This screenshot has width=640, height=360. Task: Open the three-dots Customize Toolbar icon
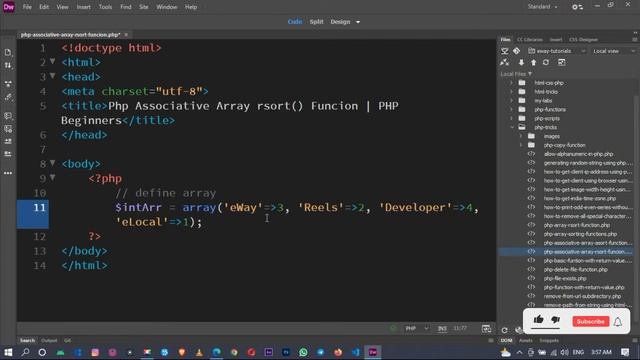(x=8, y=173)
